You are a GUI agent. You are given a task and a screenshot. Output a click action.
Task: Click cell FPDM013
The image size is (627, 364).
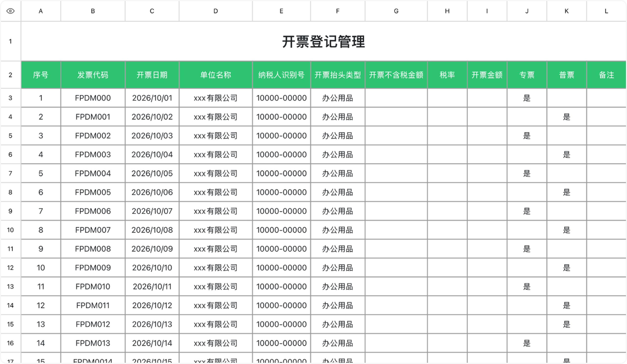click(93, 343)
